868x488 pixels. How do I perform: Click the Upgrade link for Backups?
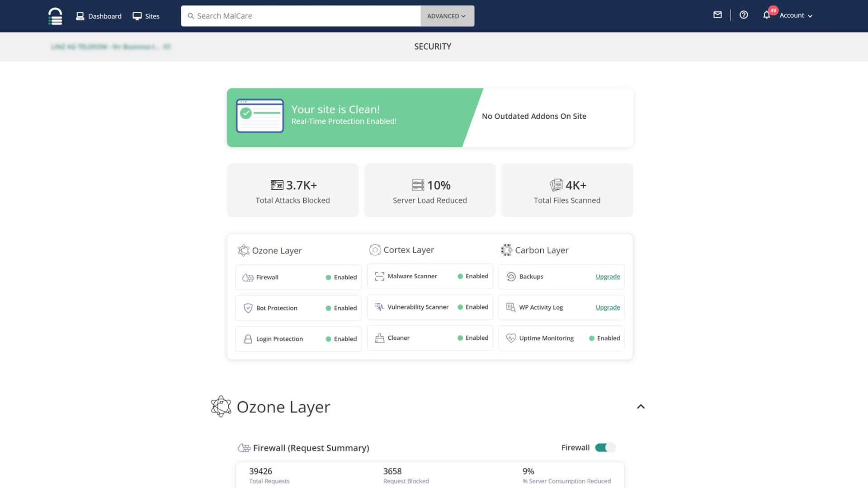point(608,277)
